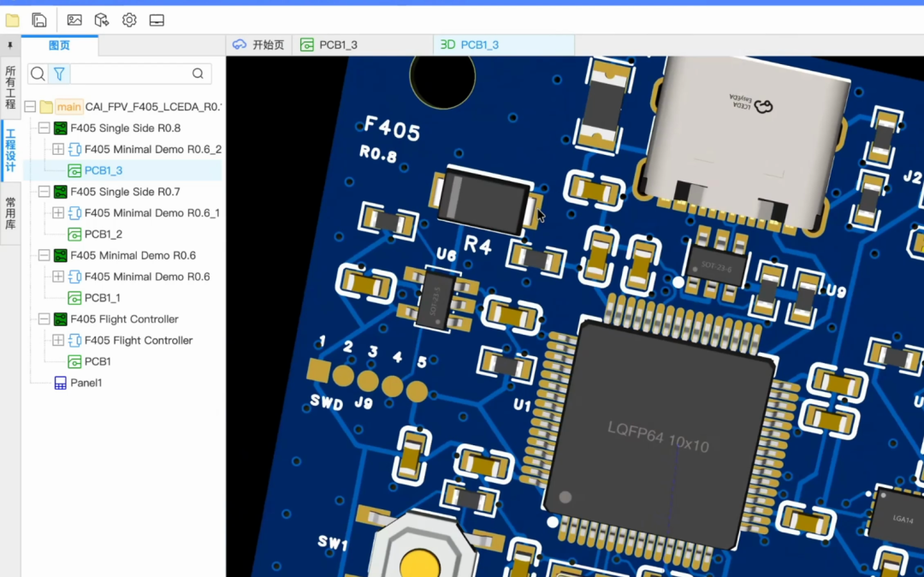The width and height of the screenshot is (924, 577).
Task: Collapse the F405 Single Side R0.8 board
Action: [44, 128]
